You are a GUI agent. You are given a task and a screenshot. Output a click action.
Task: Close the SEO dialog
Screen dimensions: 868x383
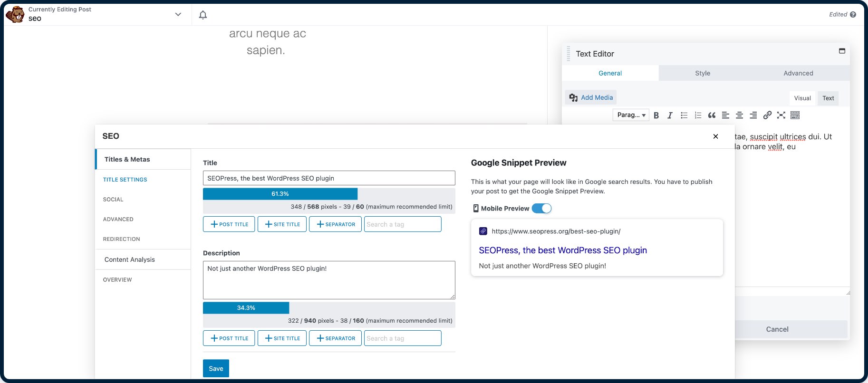715,136
